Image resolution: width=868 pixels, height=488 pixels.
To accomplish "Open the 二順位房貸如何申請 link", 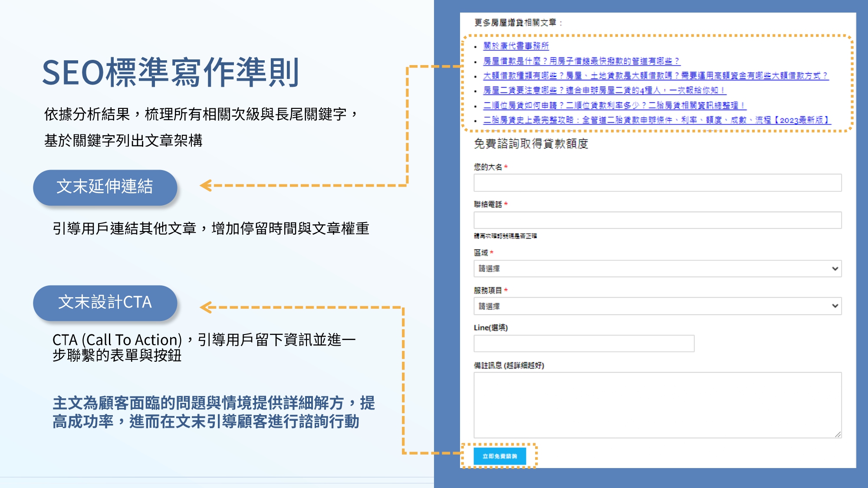I will (614, 105).
